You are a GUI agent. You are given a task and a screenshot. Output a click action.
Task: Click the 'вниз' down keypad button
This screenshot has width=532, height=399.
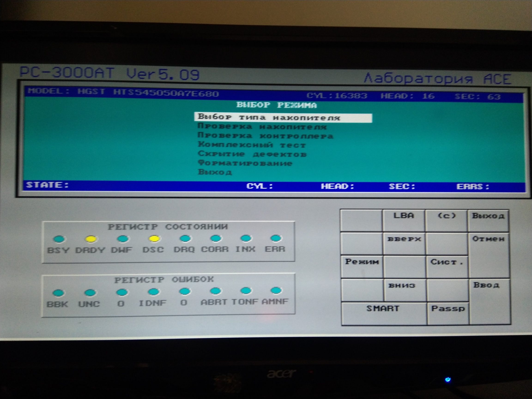[x=405, y=290]
